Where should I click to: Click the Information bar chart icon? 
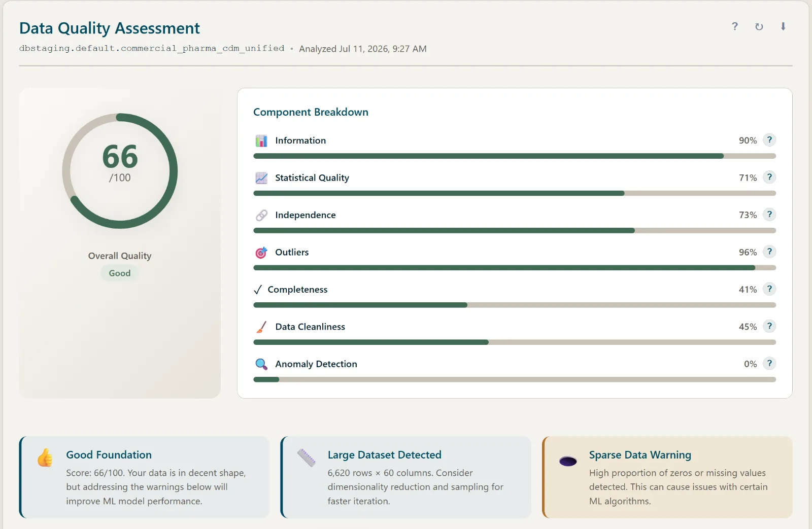(x=261, y=140)
